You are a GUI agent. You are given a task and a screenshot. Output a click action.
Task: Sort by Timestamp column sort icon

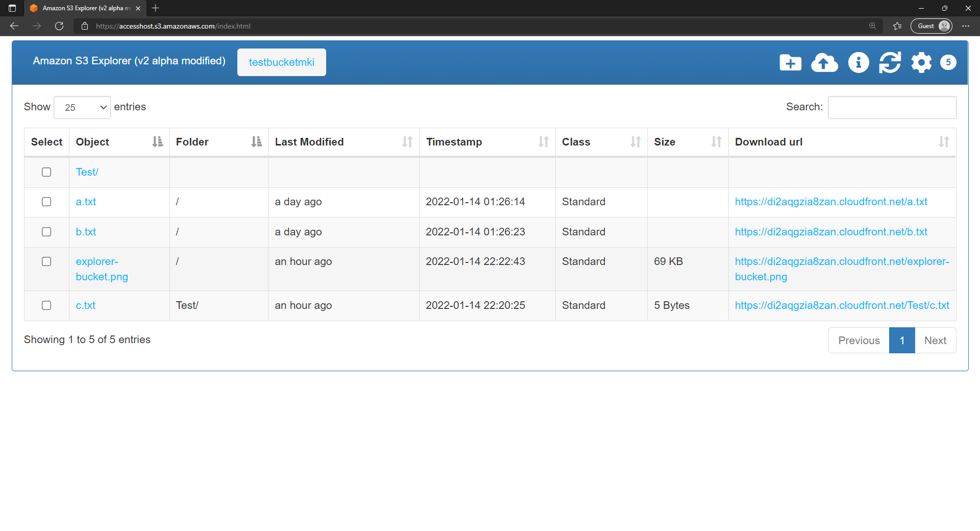click(544, 142)
